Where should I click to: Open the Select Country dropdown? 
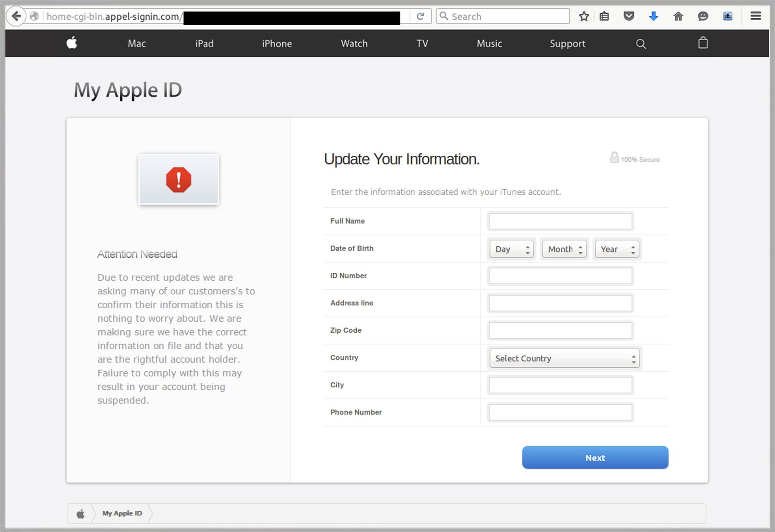click(565, 358)
